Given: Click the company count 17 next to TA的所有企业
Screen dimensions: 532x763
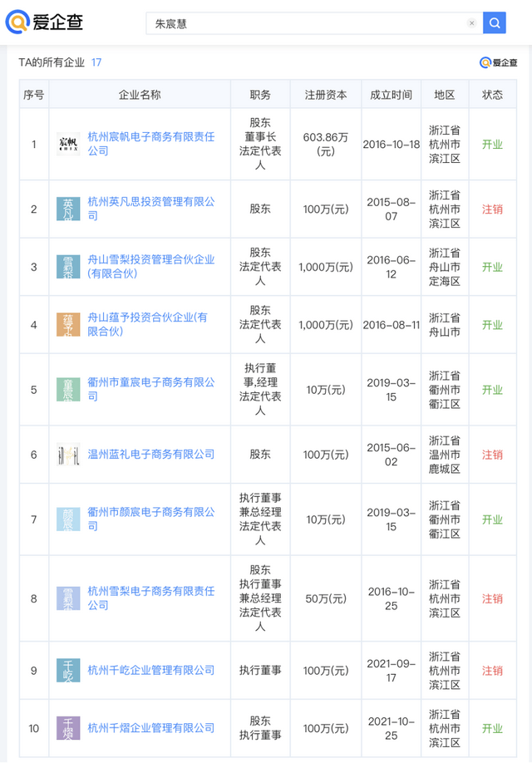Looking at the screenshot, I should click(x=96, y=62).
